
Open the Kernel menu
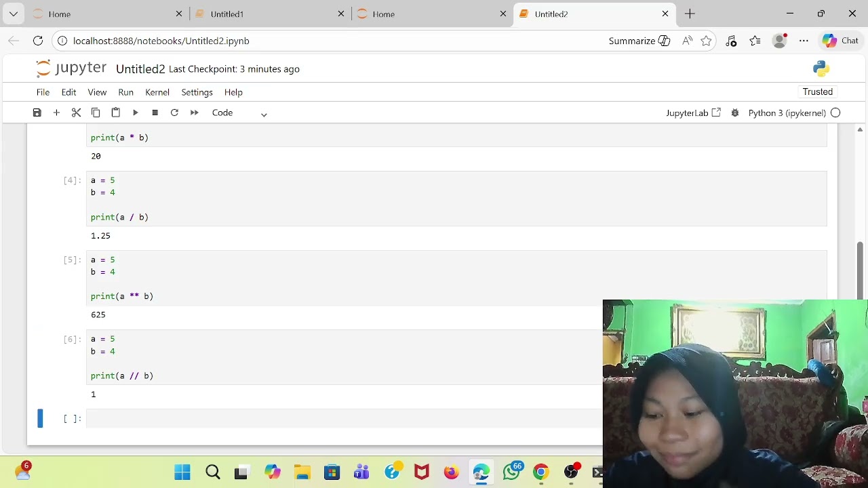[157, 92]
